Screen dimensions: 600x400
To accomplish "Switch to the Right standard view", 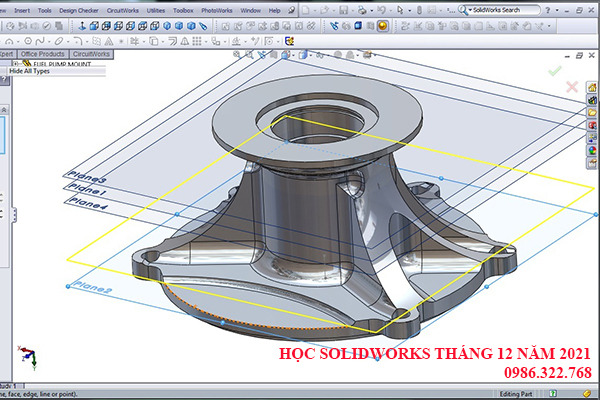I will pyautogui.click(x=130, y=26).
